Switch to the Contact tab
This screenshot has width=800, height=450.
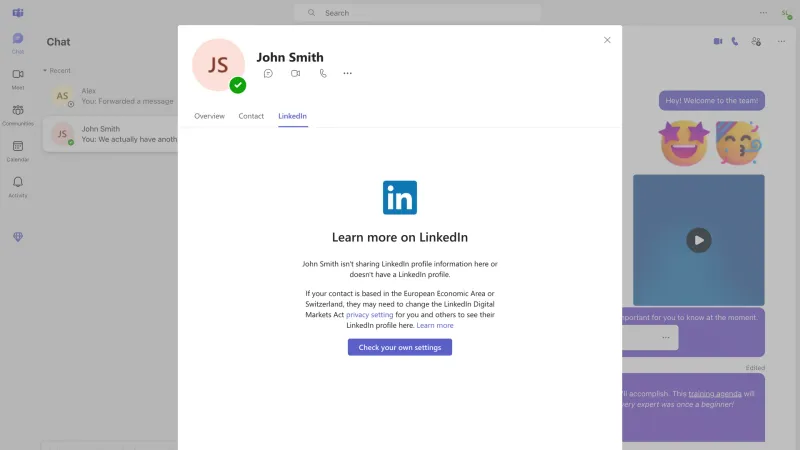click(251, 116)
